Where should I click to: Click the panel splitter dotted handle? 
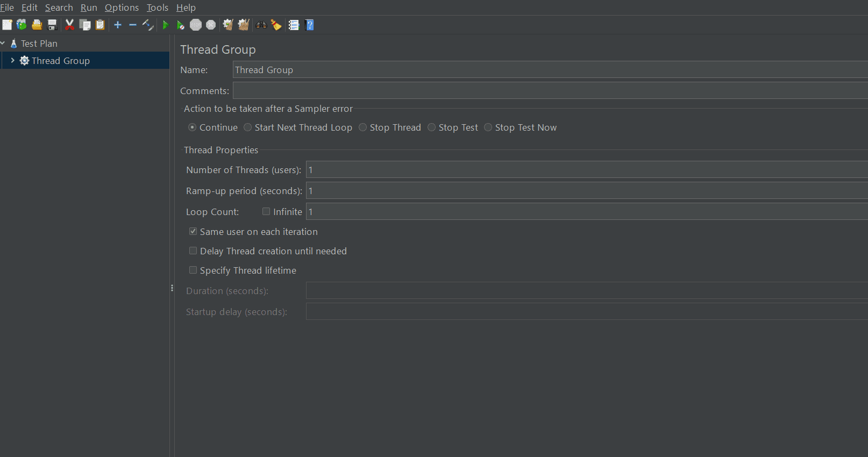pyautogui.click(x=172, y=288)
